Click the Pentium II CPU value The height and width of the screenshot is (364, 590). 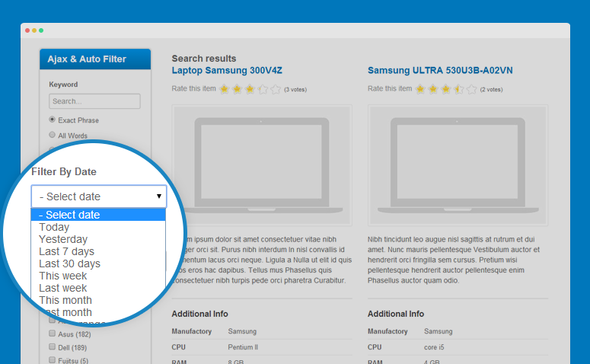[x=243, y=347]
